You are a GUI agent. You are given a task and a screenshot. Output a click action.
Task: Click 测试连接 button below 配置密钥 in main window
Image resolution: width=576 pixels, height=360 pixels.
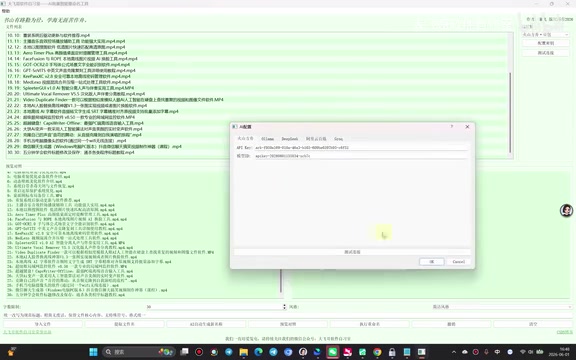point(546,53)
